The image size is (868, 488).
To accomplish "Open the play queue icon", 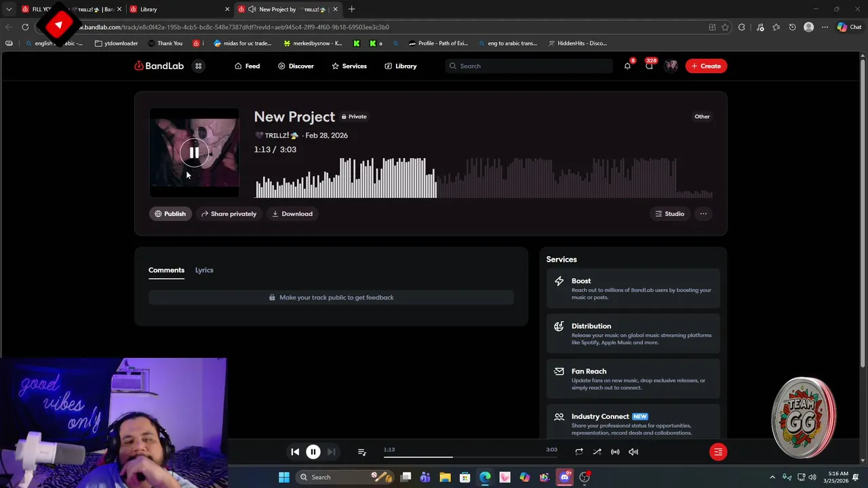I will point(361,452).
